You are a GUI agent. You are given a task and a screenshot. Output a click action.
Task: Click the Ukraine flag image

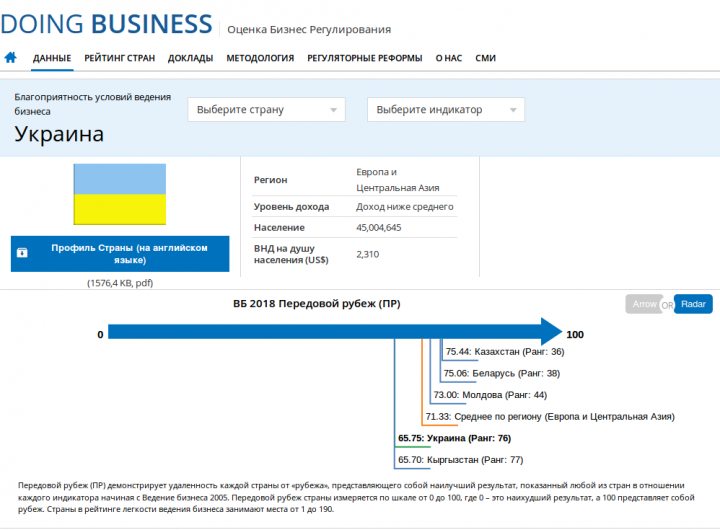coord(120,194)
